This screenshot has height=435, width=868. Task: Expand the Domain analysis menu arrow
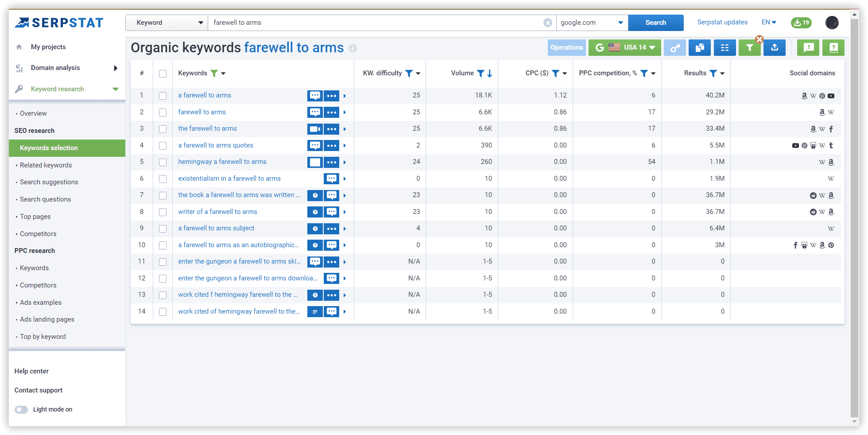tap(116, 68)
